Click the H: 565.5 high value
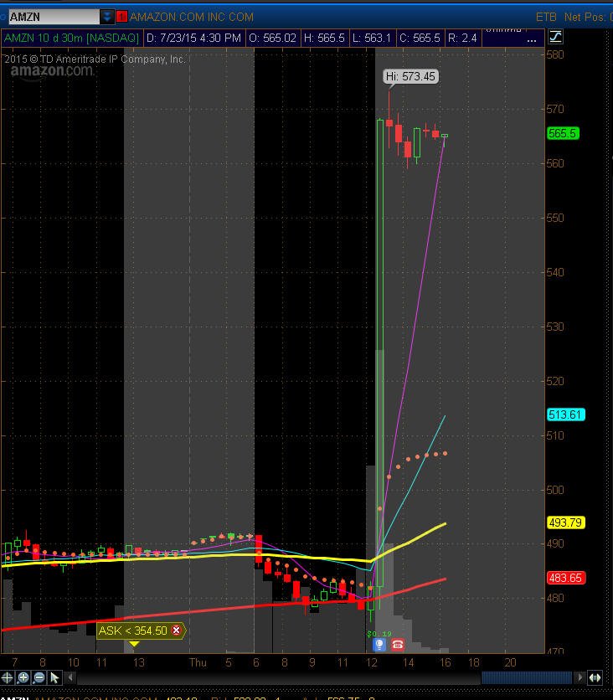Screen dimensions: 613x700 (x=324, y=38)
